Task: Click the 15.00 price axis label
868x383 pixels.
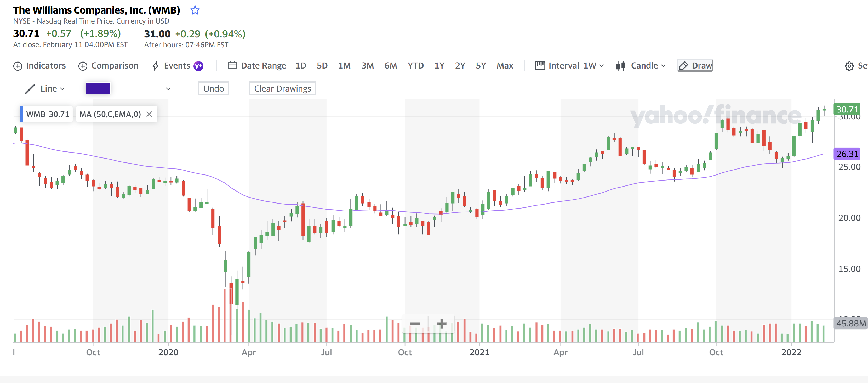Action: [x=849, y=269]
